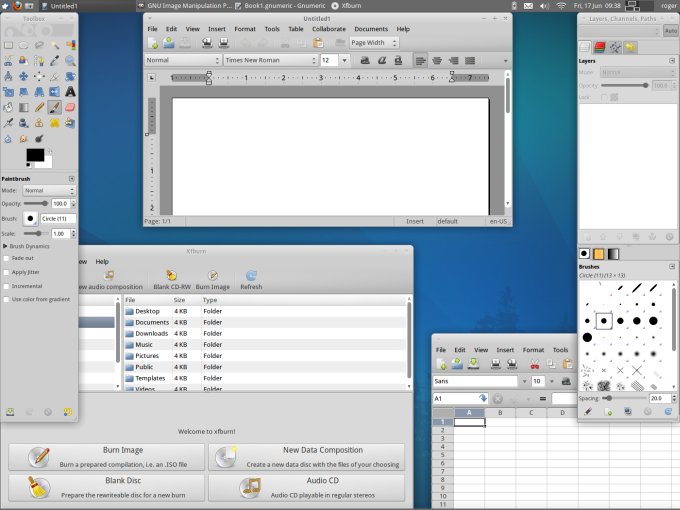
Task: Click Refresh icon in Xfburn toolbar
Action: [x=251, y=275]
